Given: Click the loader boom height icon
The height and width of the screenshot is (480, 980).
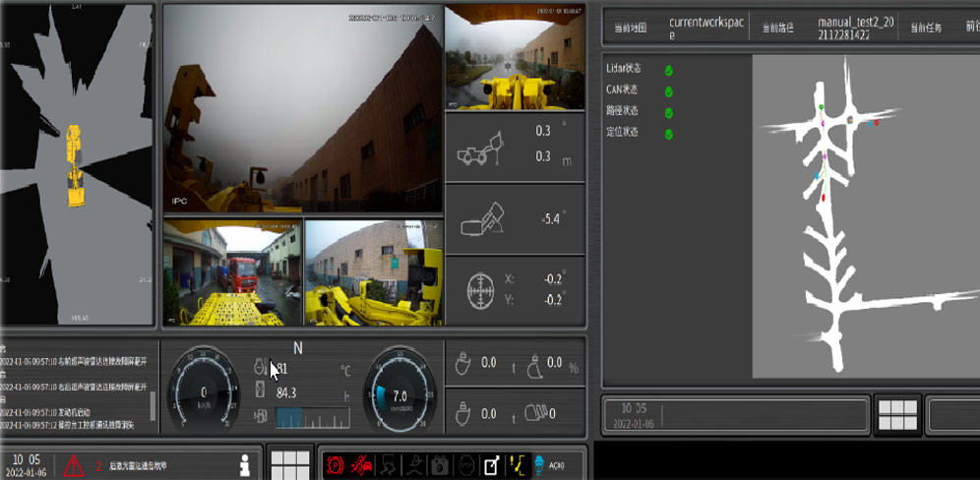Looking at the screenshot, I should pos(480,150).
